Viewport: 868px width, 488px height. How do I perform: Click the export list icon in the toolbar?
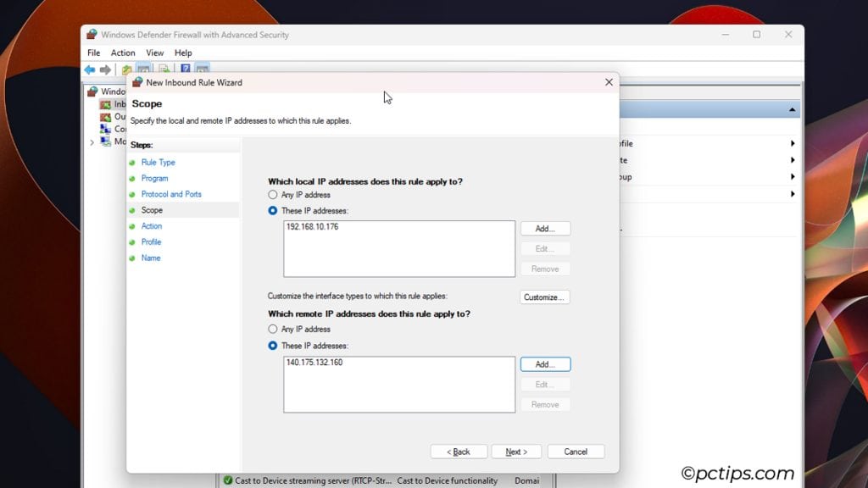point(164,69)
